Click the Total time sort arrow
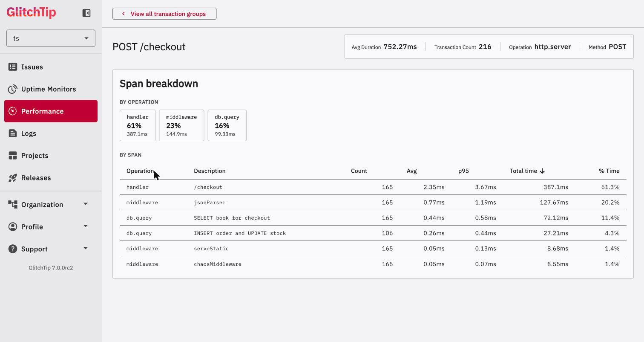The width and height of the screenshot is (644, 342). click(542, 171)
